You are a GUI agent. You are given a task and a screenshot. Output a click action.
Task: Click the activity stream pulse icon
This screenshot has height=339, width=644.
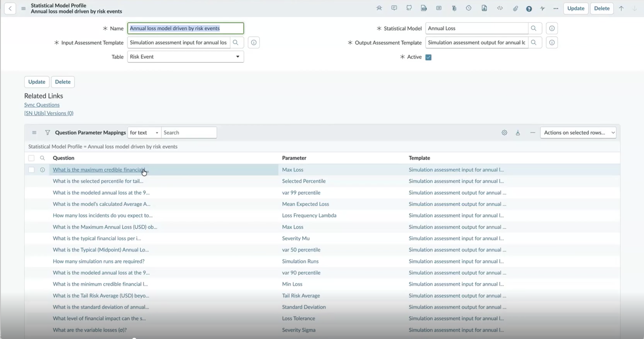pos(542,8)
